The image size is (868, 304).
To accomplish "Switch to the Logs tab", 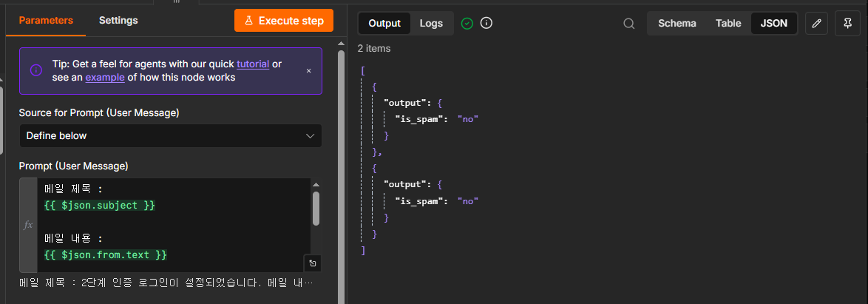I will point(431,23).
